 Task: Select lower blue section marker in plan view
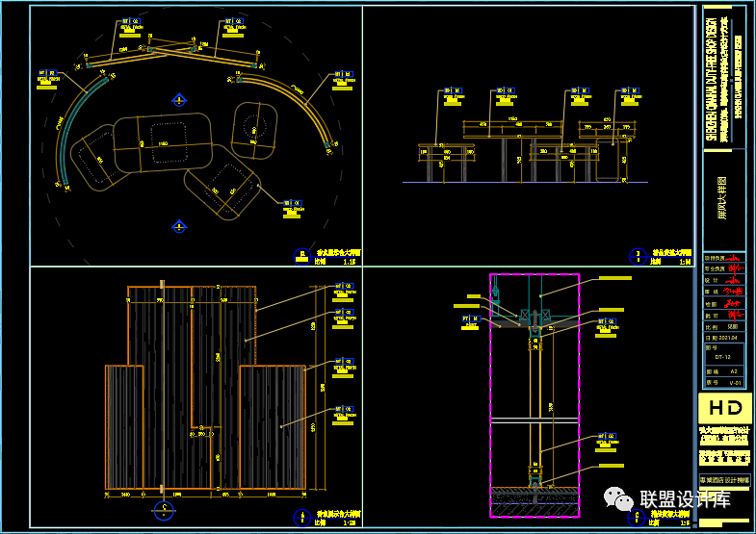point(179,226)
